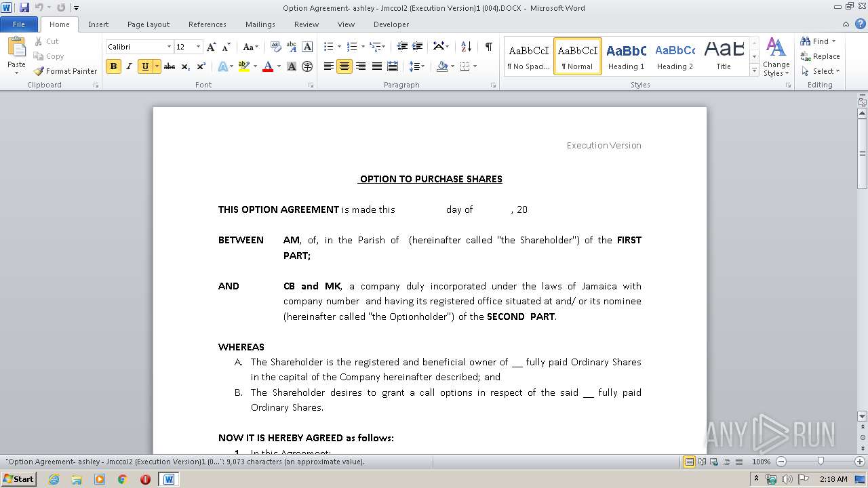Apply subscript formatting
Screen dimensions: 868x488
(x=185, y=66)
